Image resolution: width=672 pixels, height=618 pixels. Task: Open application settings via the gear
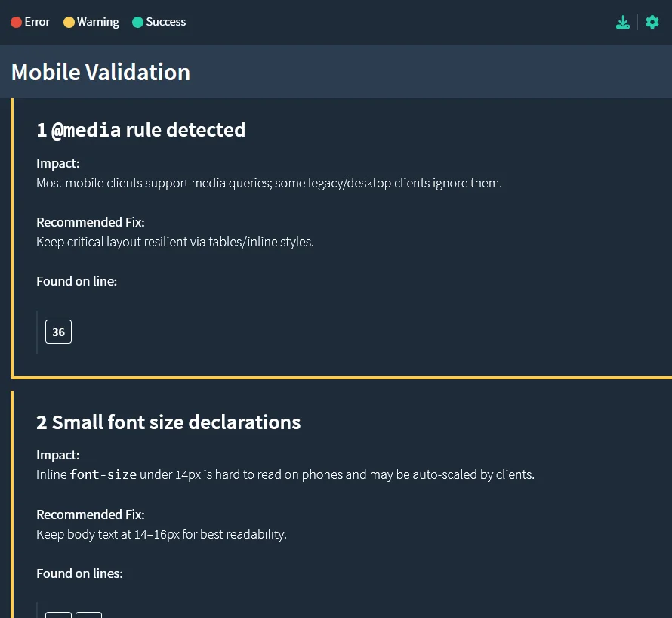coord(652,22)
